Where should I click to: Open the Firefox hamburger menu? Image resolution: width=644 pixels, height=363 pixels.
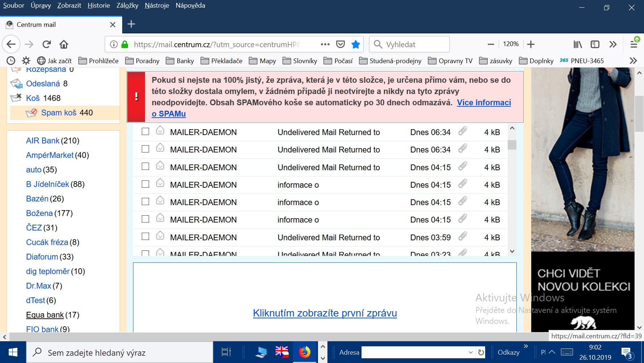pyautogui.click(x=633, y=44)
